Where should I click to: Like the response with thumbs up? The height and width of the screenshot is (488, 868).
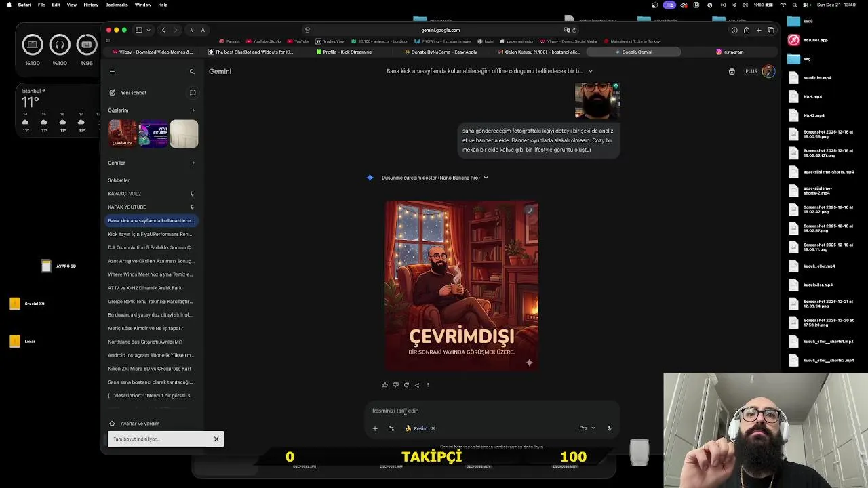pyautogui.click(x=384, y=385)
